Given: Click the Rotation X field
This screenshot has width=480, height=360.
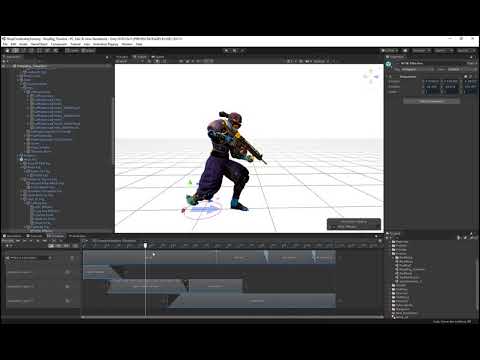Looking at the screenshot, I should (x=431, y=87).
